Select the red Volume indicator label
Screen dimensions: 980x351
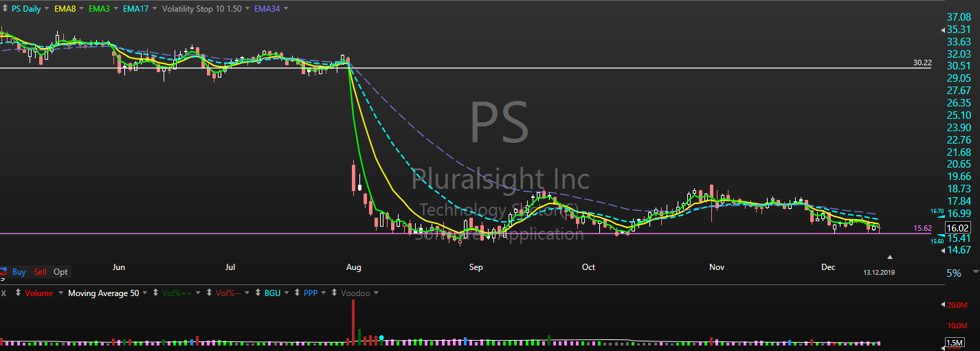39,293
